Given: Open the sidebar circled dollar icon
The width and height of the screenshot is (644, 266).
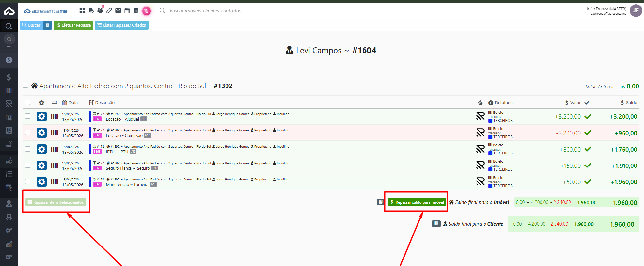Looking at the screenshot, I should [9, 60].
